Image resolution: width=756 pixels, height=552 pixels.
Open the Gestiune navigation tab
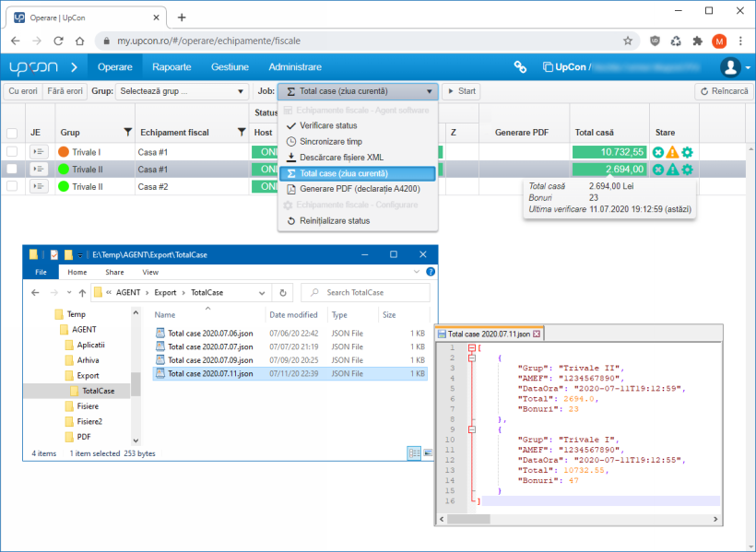pos(230,67)
